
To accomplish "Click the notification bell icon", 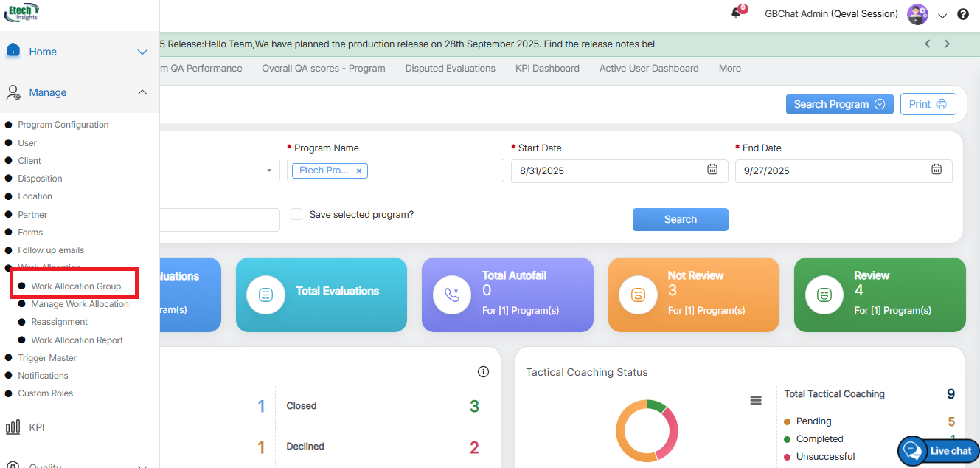I will pos(736,13).
